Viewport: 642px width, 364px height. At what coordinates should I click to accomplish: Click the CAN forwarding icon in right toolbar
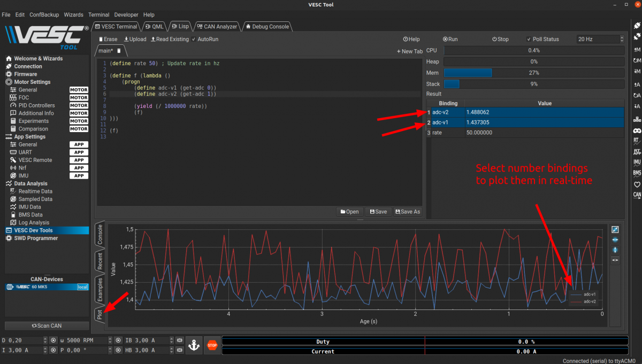point(637,195)
